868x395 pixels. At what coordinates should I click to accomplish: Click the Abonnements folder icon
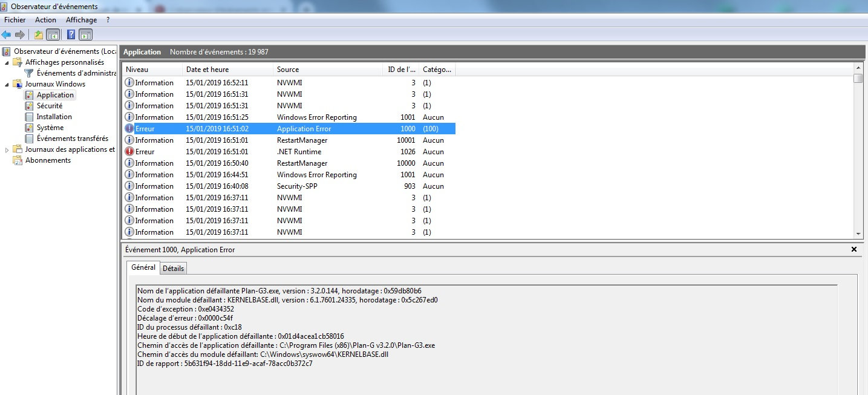(x=18, y=160)
